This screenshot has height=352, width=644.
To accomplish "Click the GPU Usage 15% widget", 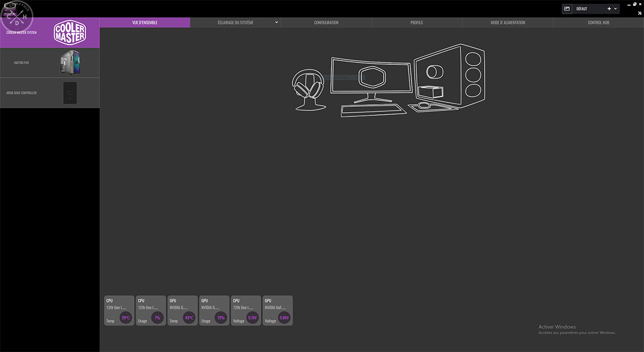I will pyautogui.click(x=214, y=311).
